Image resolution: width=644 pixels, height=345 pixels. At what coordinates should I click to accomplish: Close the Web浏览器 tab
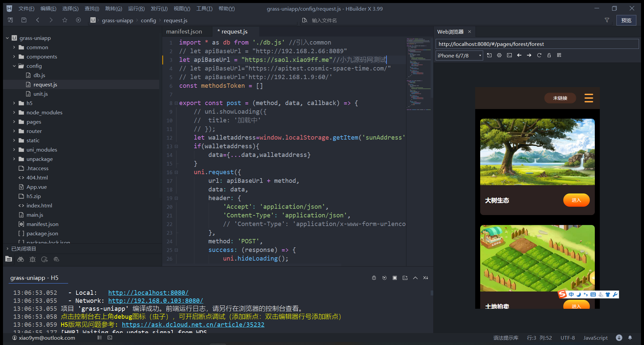pyautogui.click(x=470, y=32)
